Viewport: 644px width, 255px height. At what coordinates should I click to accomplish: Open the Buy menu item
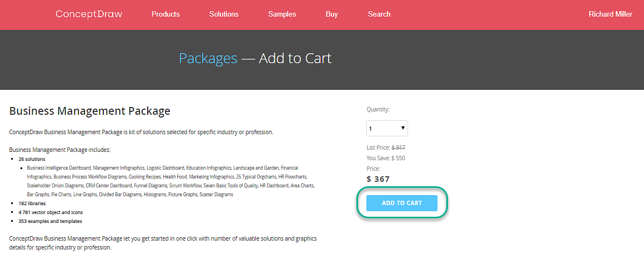pyautogui.click(x=331, y=14)
